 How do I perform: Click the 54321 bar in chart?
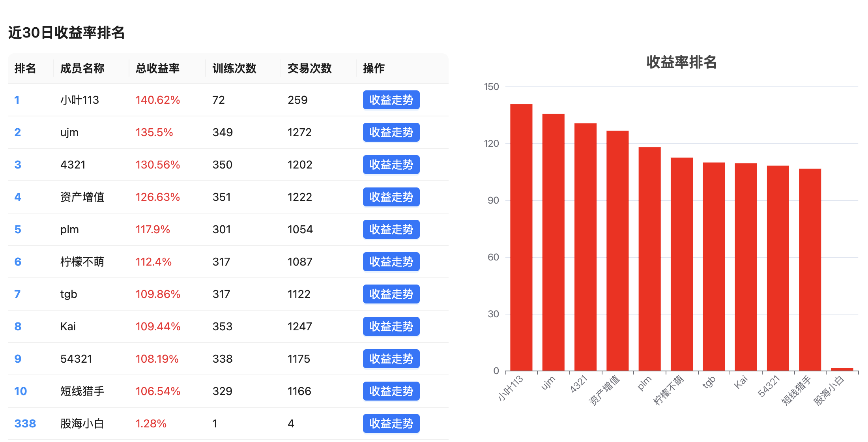point(778,268)
